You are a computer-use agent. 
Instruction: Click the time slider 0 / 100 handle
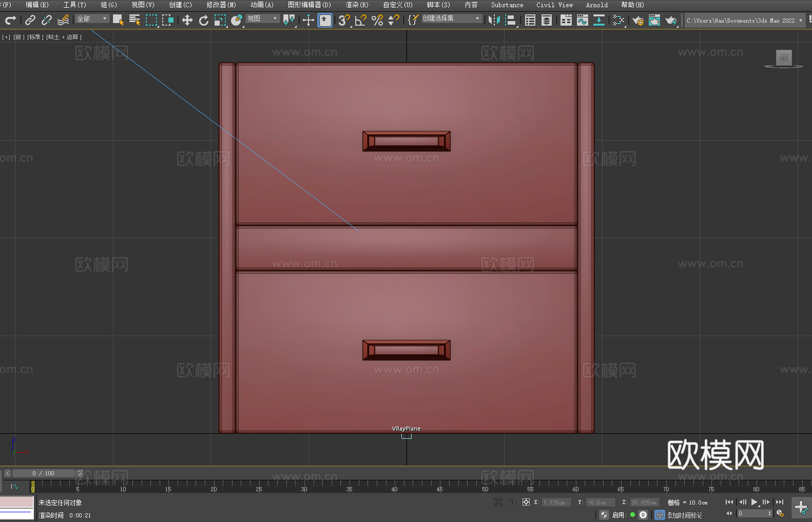tap(44, 473)
